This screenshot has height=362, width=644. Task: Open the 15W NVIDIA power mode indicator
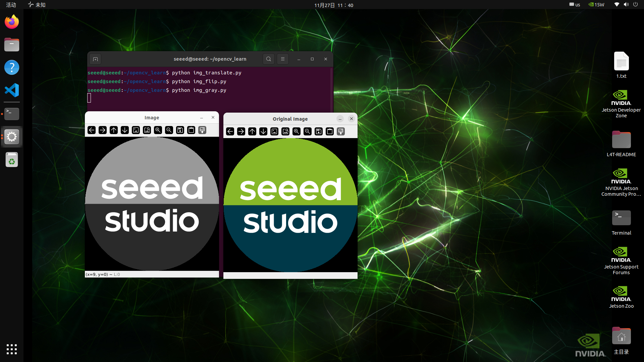(596, 5)
